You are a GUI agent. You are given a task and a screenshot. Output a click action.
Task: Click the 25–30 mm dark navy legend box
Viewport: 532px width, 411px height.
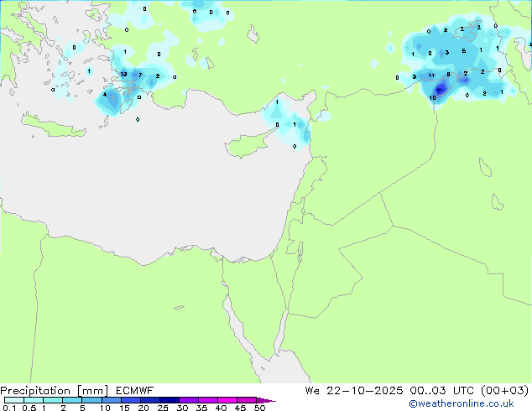(x=170, y=400)
